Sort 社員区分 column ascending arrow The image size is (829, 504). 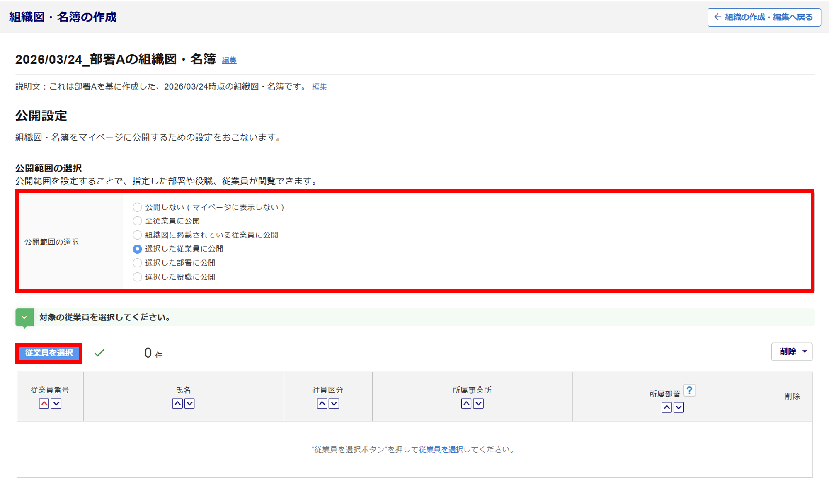pyautogui.click(x=322, y=403)
